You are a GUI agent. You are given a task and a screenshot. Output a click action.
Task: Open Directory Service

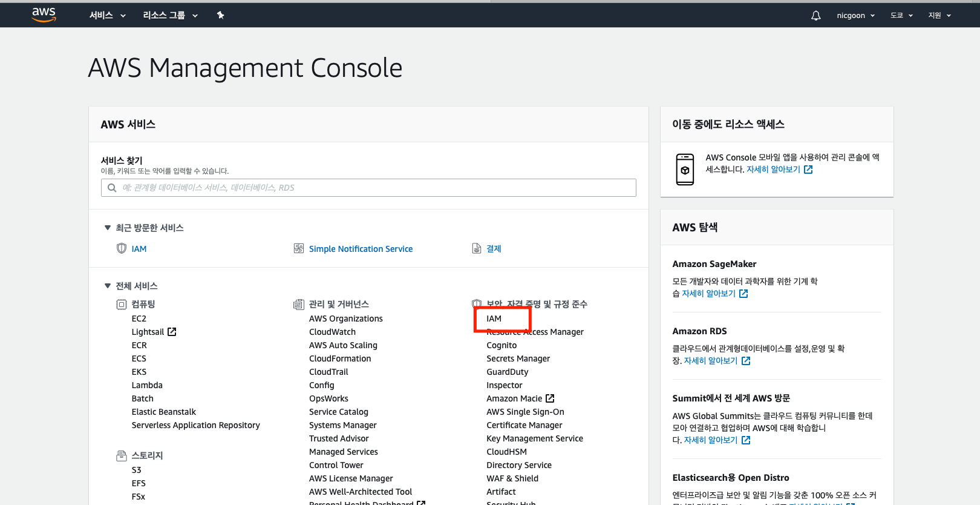point(519,465)
